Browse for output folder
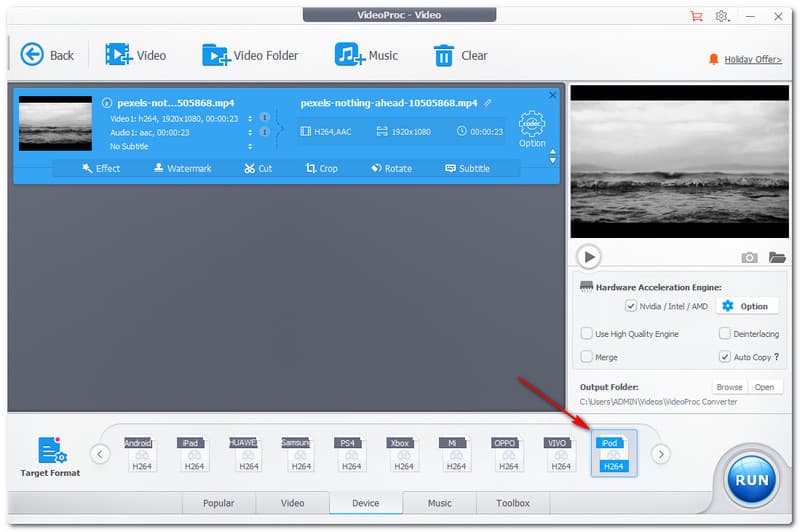The width and height of the screenshot is (800, 532). coord(730,387)
